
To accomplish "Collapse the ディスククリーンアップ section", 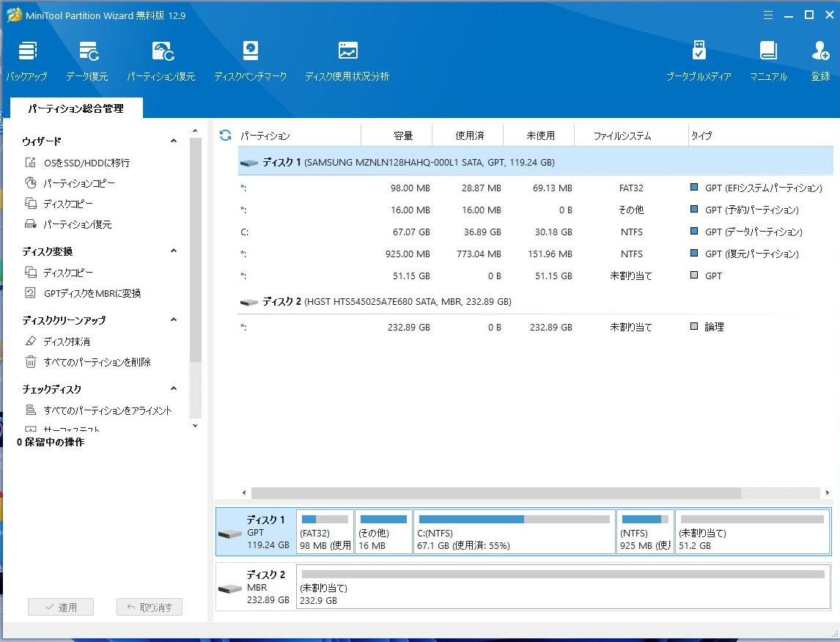I will click(x=174, y=320).
